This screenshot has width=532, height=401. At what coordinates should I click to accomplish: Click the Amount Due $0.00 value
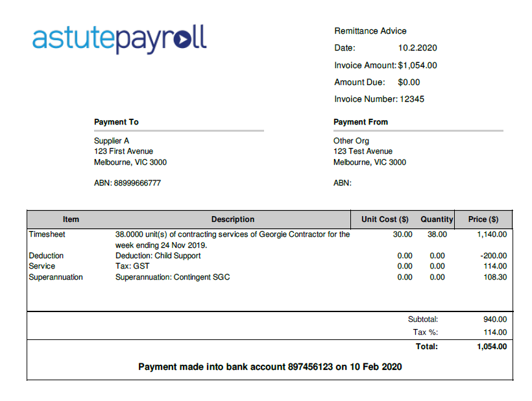(x=409, y=82)
